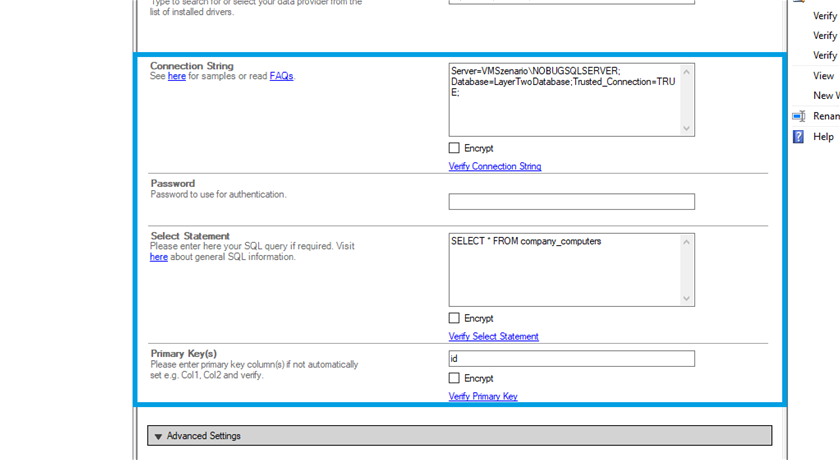840x460 pixels.
Task: Click the Primary Key field containing id
Action: pos(571,358)
